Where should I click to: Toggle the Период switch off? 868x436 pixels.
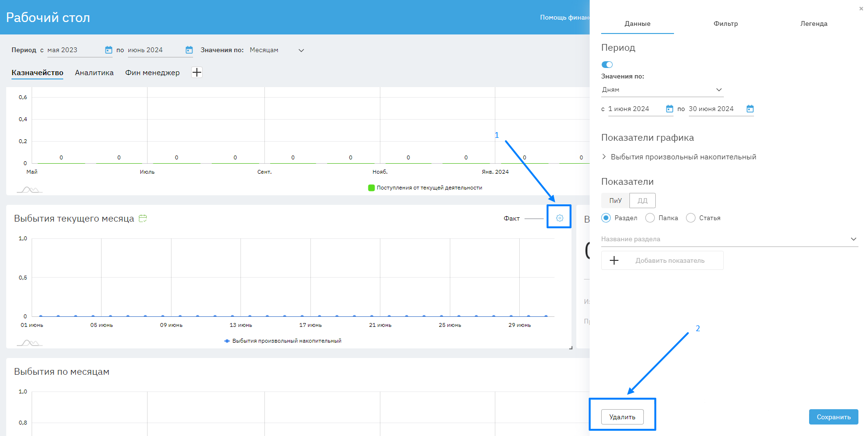point(607,65)
